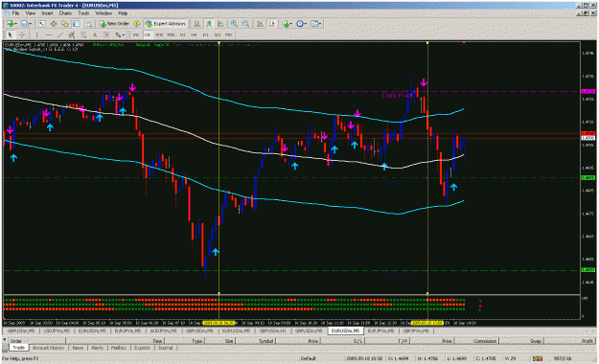Open the Tools menu
The width and height of the screenshot is (599, 364).
coord(83,13)
